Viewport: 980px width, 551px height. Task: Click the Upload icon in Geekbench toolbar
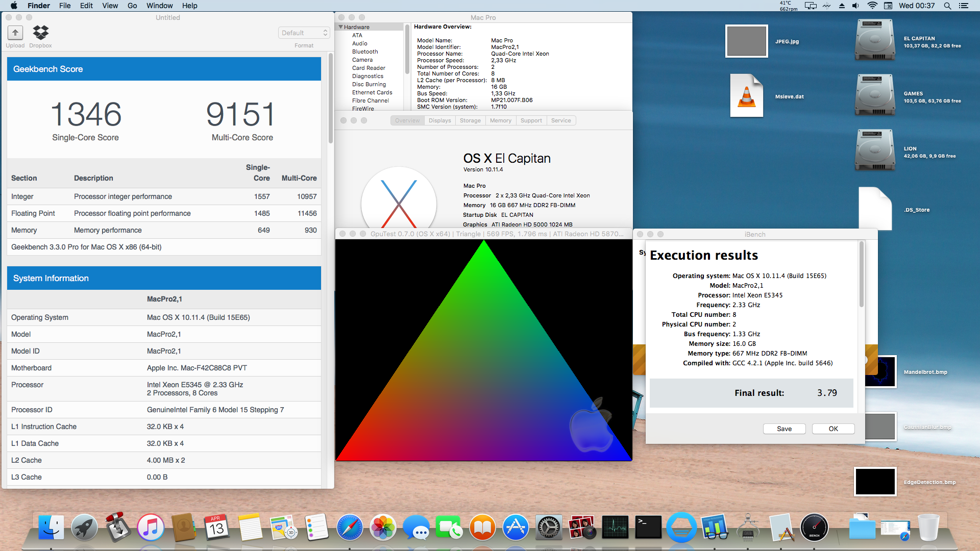point(15,33)
